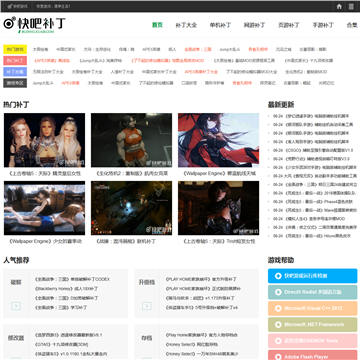Viewport: 360px width, 360px height.
Task: Click the arrow icon under 破解 category
Action: coord(16,306)
